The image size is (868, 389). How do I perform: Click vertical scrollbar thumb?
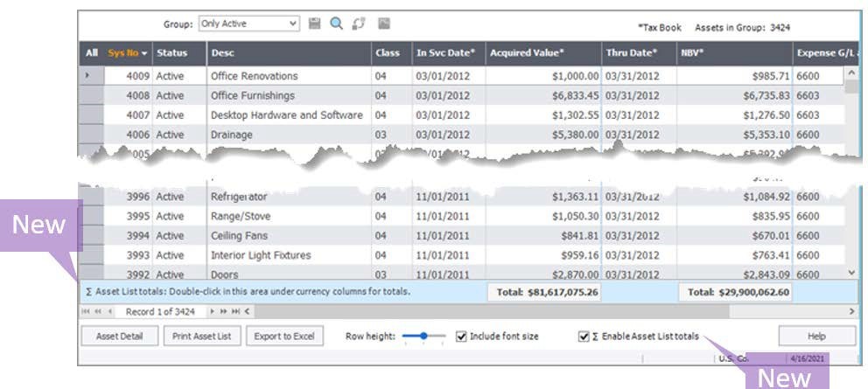click(850, 87)
